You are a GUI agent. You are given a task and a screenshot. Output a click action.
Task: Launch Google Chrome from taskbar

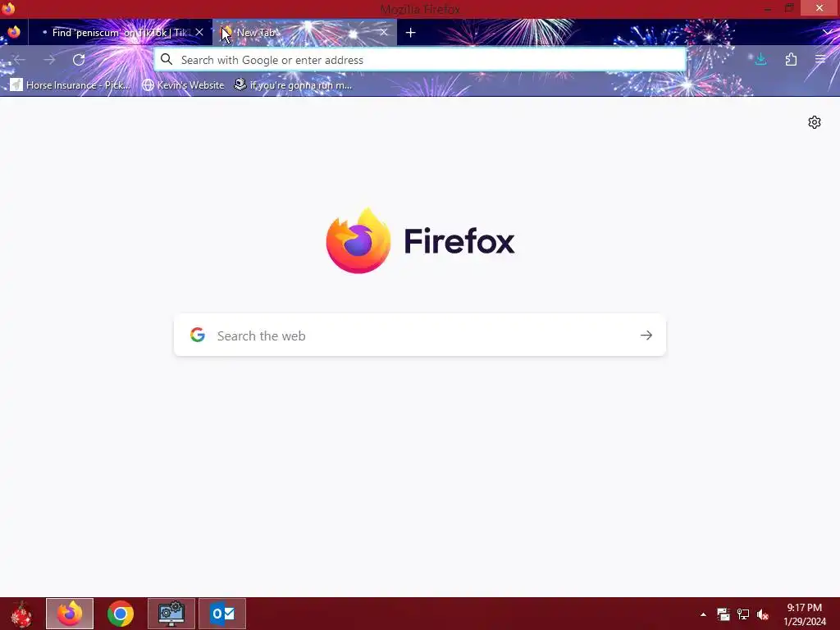coord(121,614)
